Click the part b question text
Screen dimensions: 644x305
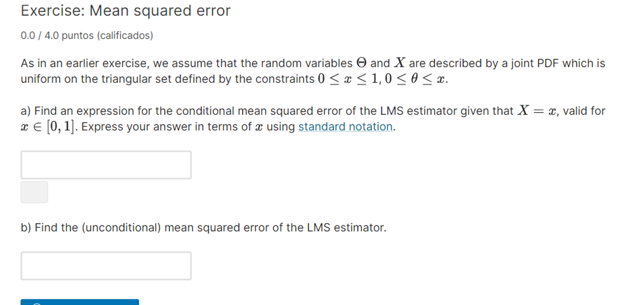click(x=203, y=227)
